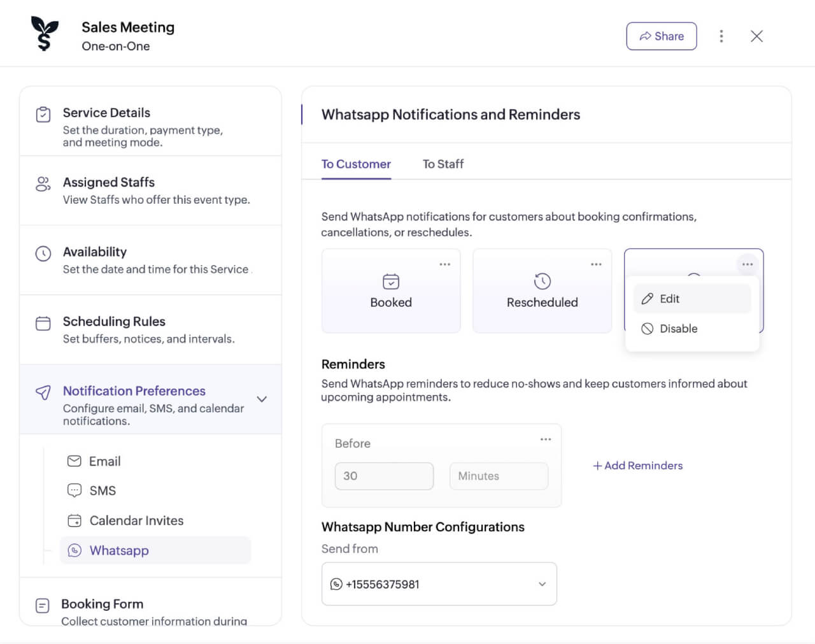Image resolution: width=815 pixels, height=644 pixels.
Task: Open the Booked card three-dot menu
Action: coord(445,264)
